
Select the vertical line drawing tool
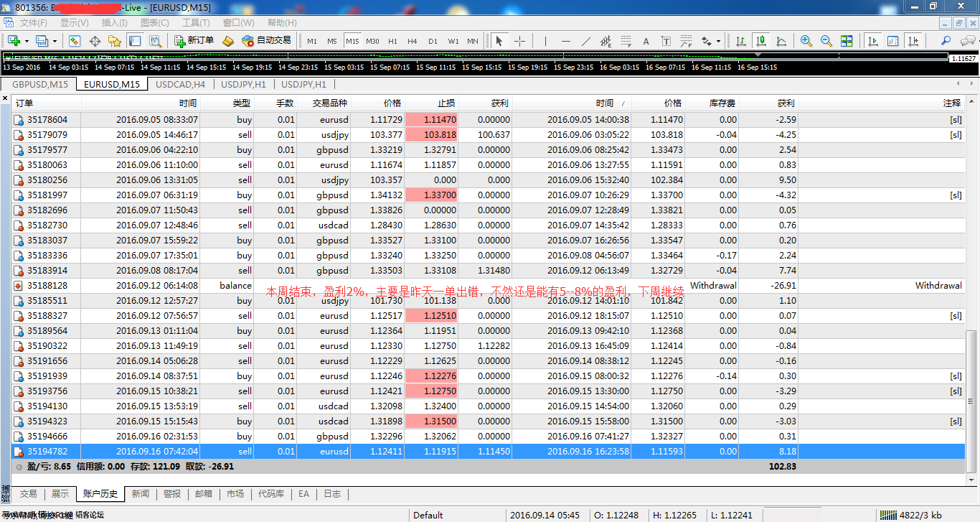click(x=545, y=41)
